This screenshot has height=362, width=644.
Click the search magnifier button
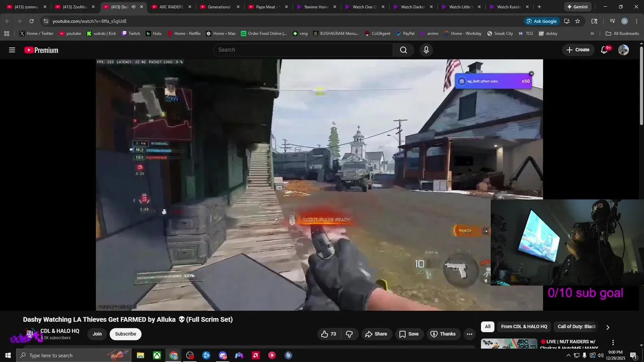[404, 50]
